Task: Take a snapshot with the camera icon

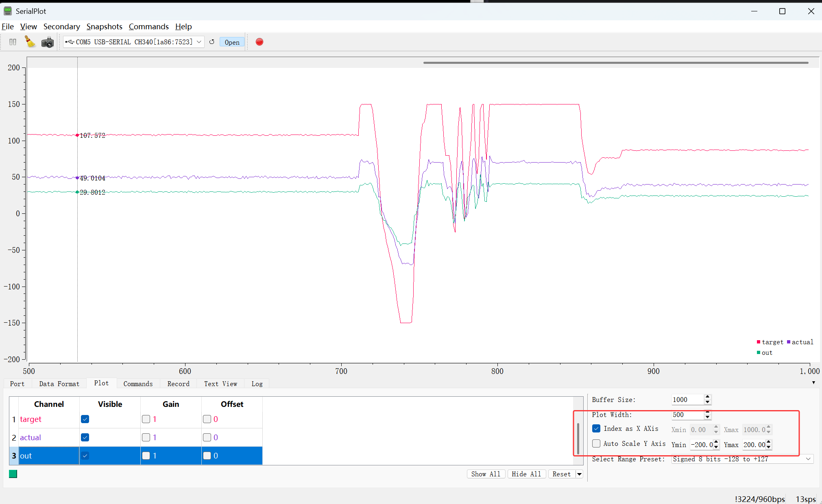Action: (48, 42)
